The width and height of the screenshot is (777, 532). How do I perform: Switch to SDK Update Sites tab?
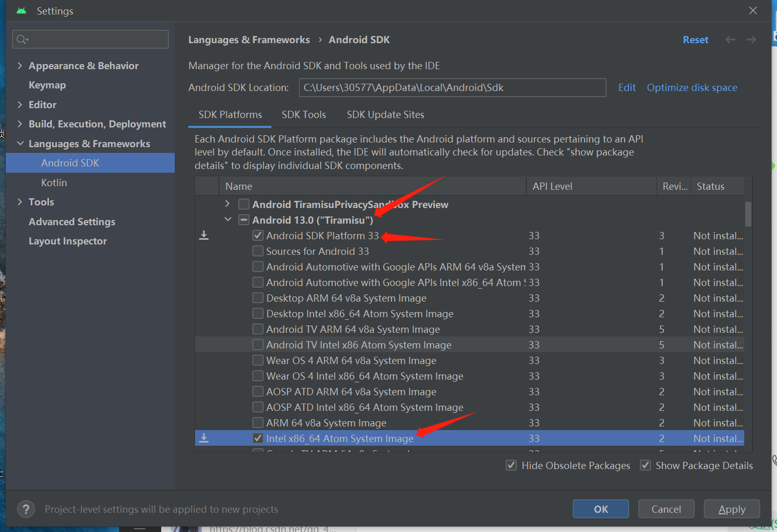click(x=385, y=114)
